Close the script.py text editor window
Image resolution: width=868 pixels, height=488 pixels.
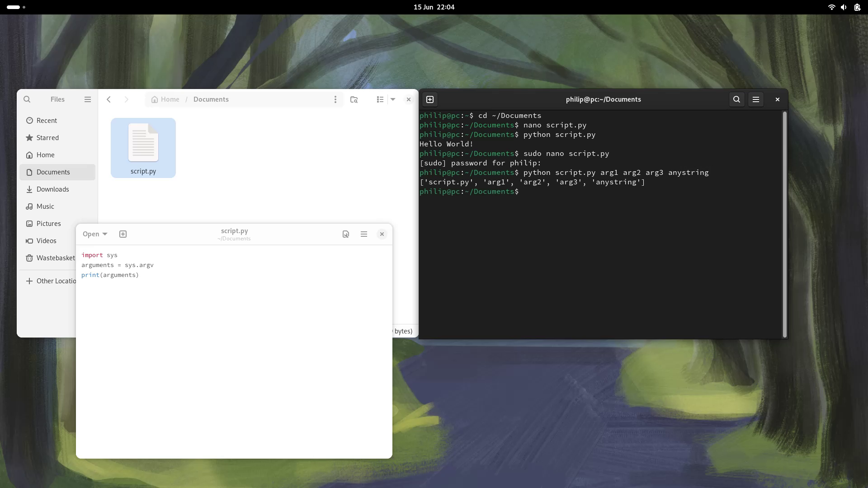click(x=382, y=234)
